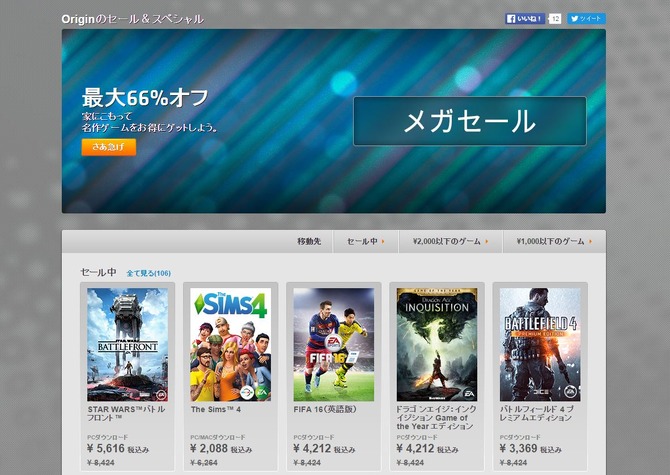Click the ドラゴンエイジ:インクイジション title link
The width and height of the screenshot is (670, 475).
(x=436, y=417)
